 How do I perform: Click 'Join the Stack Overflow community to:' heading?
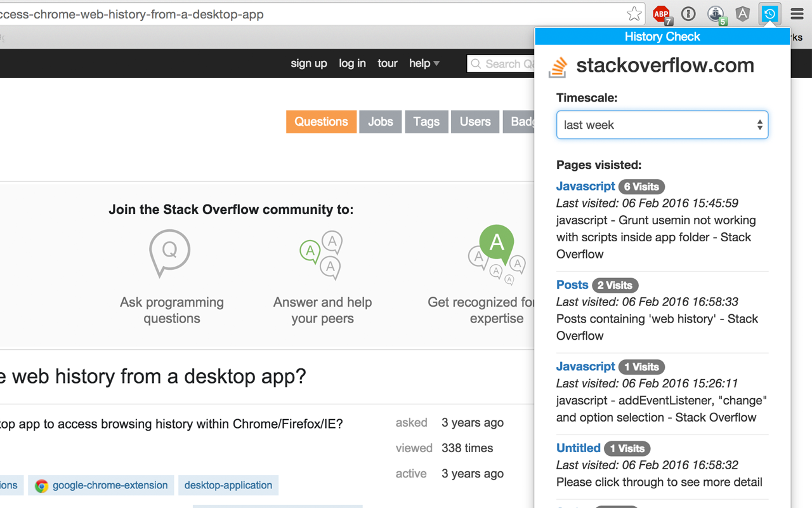(x=231, y=210)
